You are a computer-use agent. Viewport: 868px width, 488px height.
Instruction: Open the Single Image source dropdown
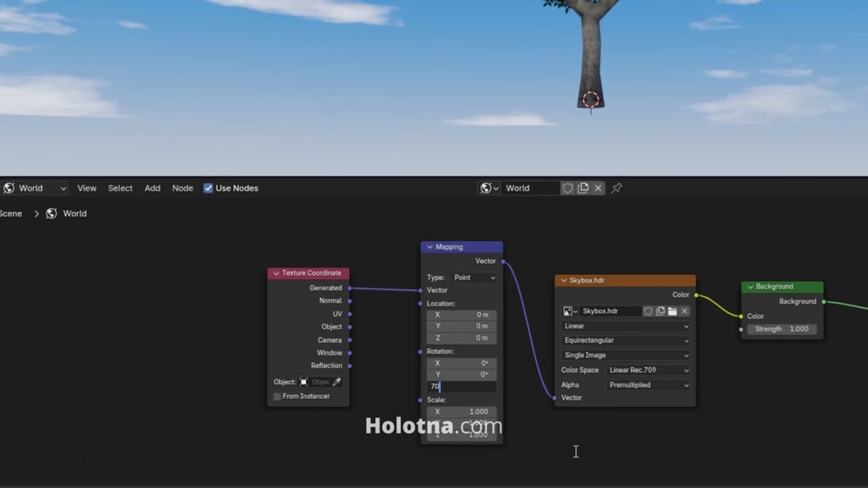click(x=626, y=355)
